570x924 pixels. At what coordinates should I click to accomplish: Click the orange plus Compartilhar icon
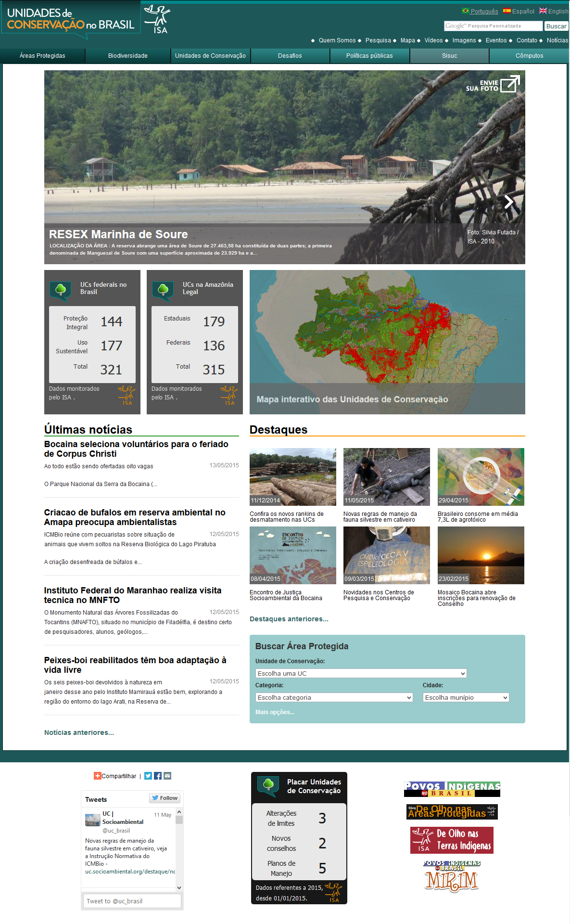(x=98, y=776)
